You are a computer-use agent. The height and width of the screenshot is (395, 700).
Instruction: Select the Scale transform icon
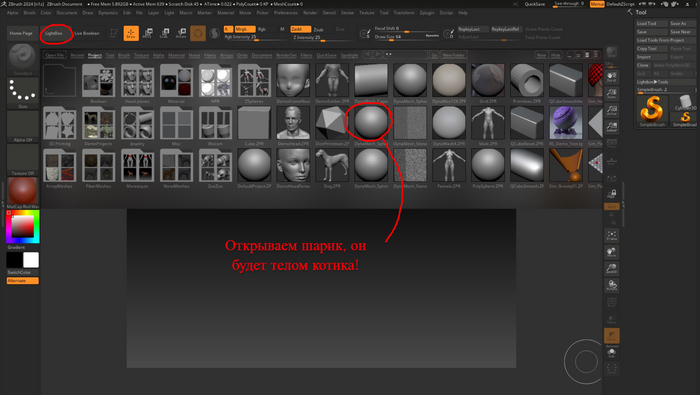coord(164,33)
